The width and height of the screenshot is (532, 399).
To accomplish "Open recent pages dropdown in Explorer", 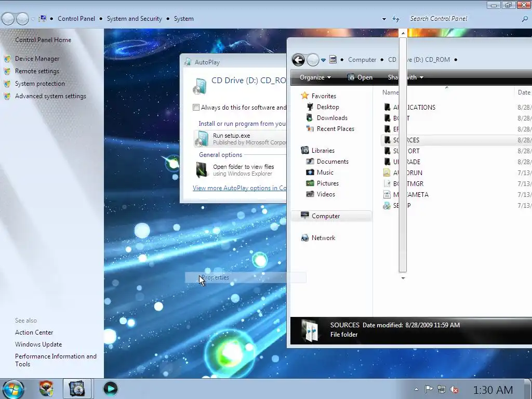I will point(323,60).
